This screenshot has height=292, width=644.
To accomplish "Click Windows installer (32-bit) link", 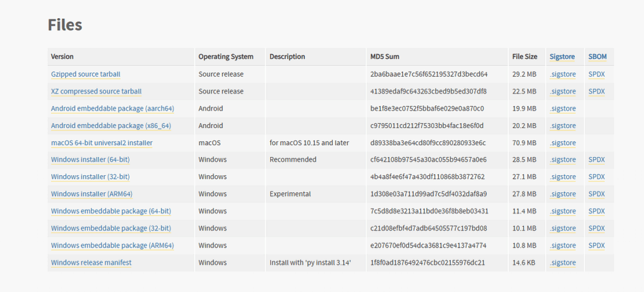I will [x=90, y=177].
